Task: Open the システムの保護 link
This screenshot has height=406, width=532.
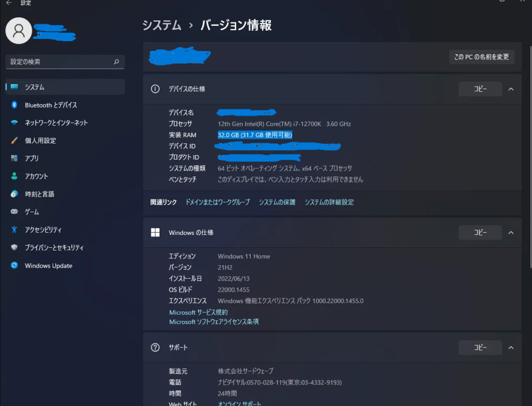Action: click(x=277, y=202)
